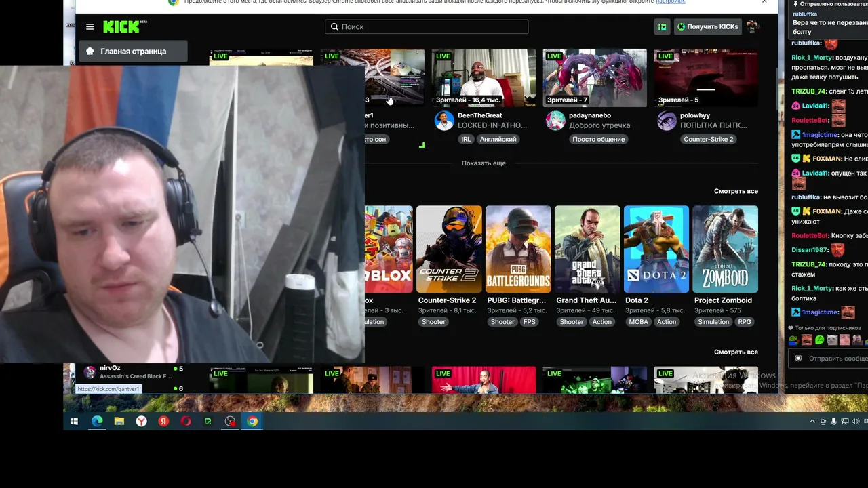This screenshot has height=488, width=868.
Task: Select Action tag under Grand Theft Auto
Action: 602,322
